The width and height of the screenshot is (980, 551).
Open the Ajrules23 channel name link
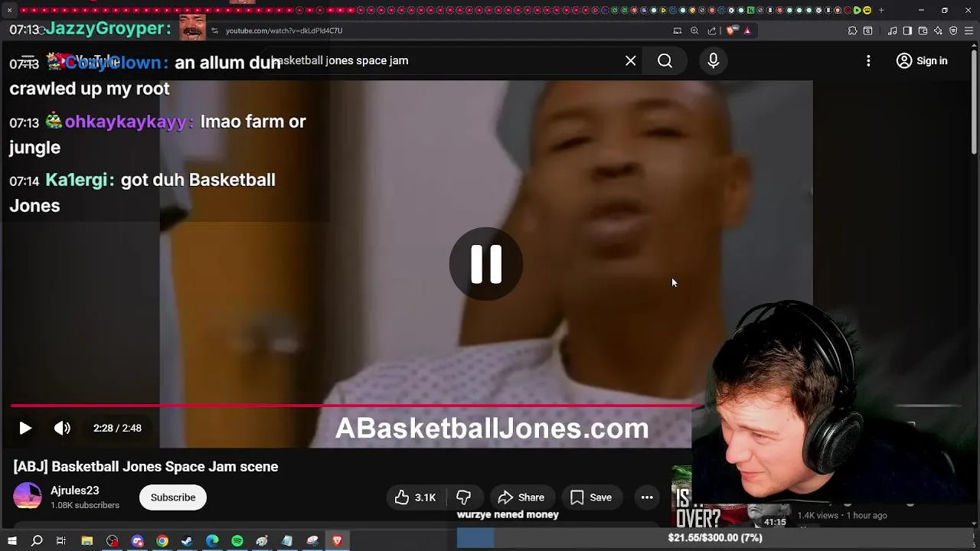75,491
